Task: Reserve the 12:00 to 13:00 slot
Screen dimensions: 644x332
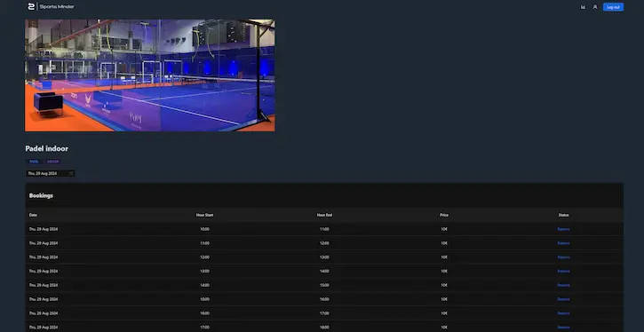Action: pyautogui.click(x=563, y=257)
